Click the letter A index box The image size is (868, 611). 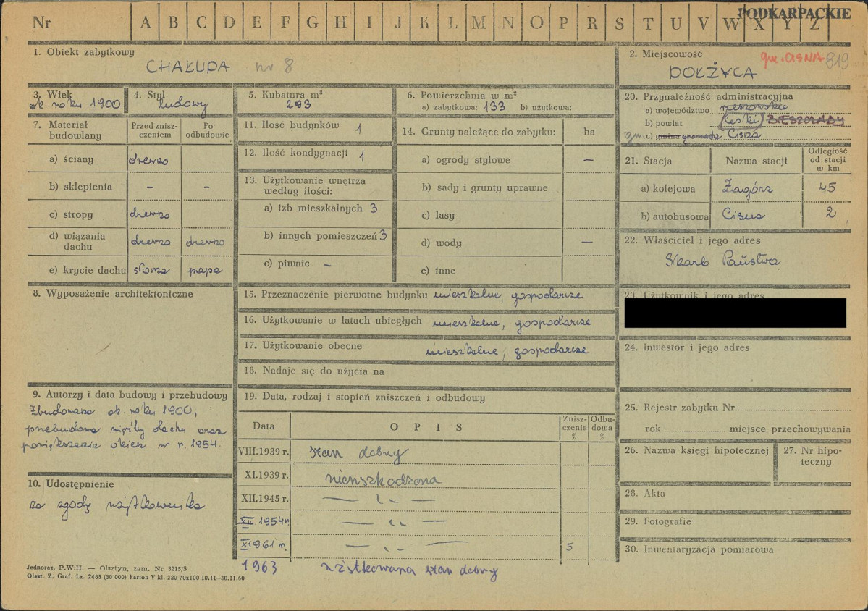pyautogui.click(x=146, y=23)
